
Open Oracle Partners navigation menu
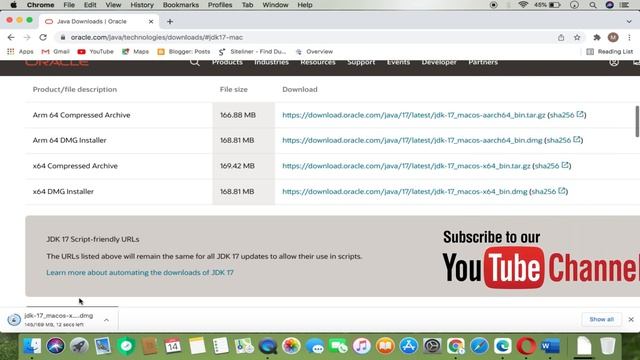coord(483,62)
